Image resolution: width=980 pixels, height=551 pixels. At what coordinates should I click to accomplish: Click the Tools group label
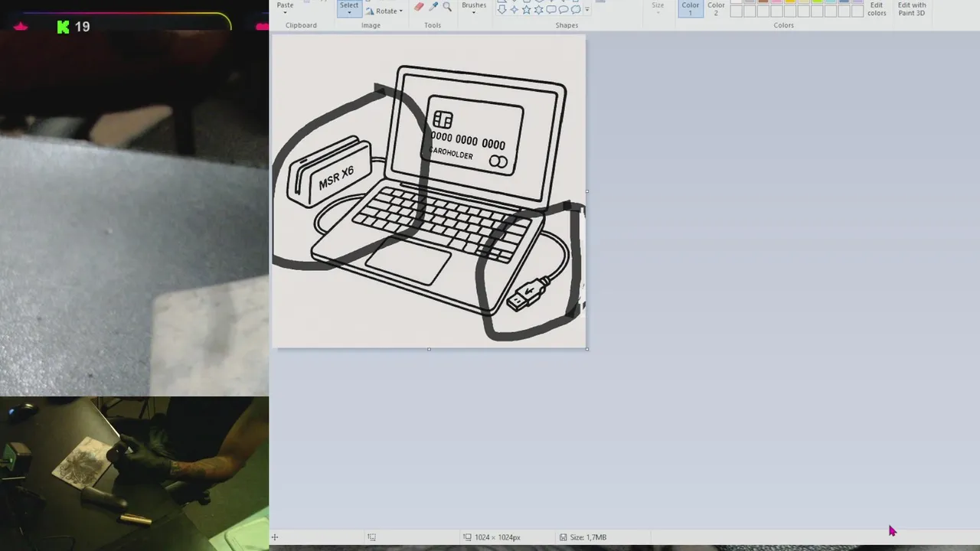tap(433, 25)
